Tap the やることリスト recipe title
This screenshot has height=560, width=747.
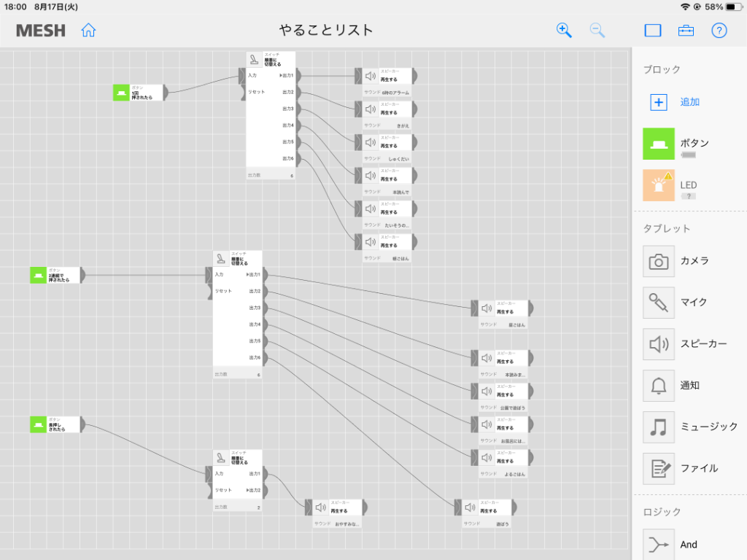(x=326, y=30)
